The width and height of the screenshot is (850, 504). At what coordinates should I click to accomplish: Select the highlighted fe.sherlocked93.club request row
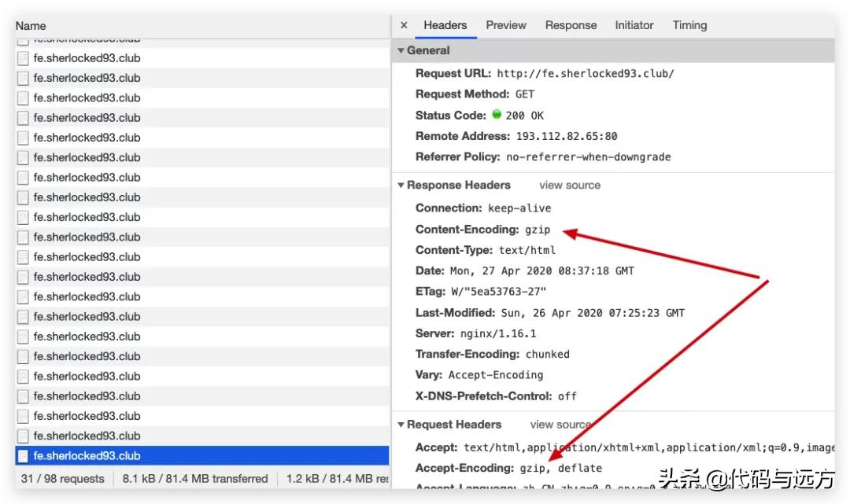point(201,456)
